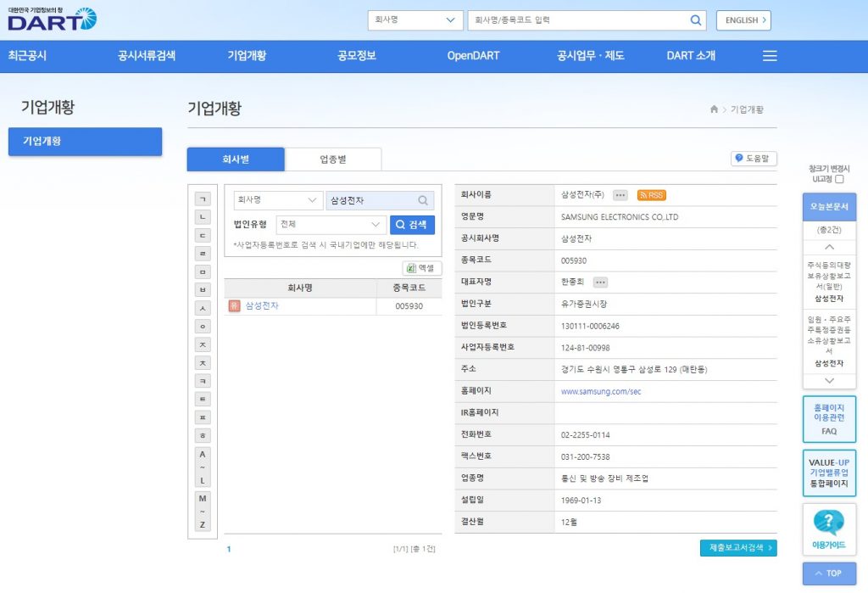Viewport: 868px width, 593px height.
Task: Switch to the 회사별 tab
Action: tap(236, 159)
